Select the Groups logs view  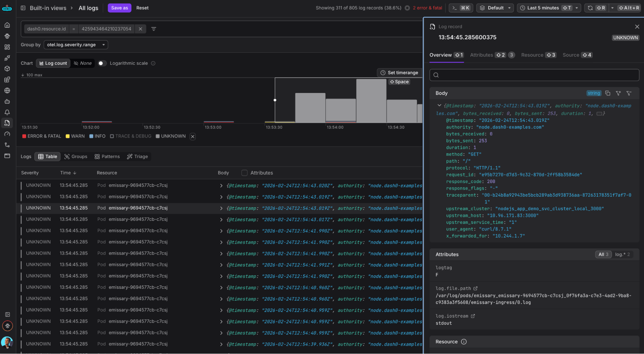click(76, 156)
